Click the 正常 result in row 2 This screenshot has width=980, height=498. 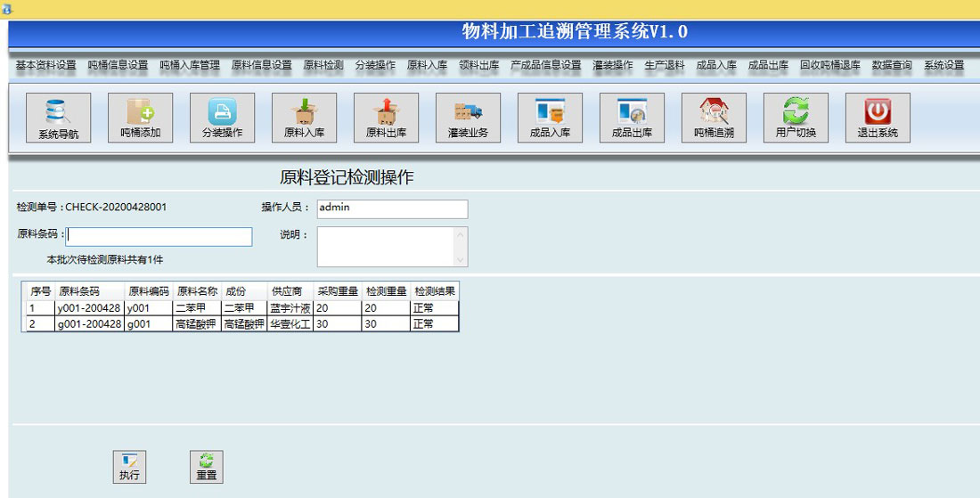coord(435,323)
